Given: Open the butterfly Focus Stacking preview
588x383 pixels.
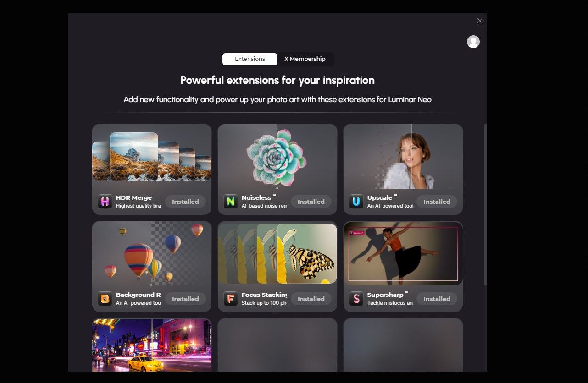Looking at the screenshot, I should tap(277, 254).
